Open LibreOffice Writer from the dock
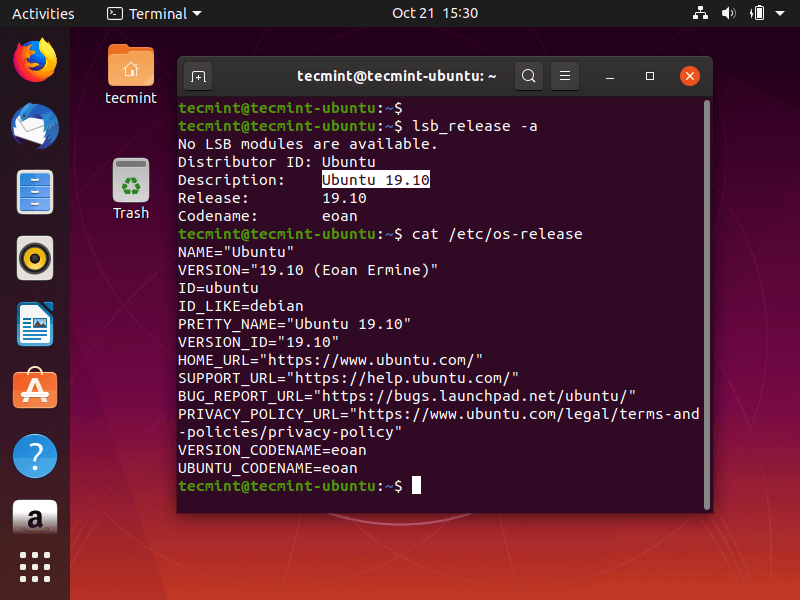 [x=34, y=323]
